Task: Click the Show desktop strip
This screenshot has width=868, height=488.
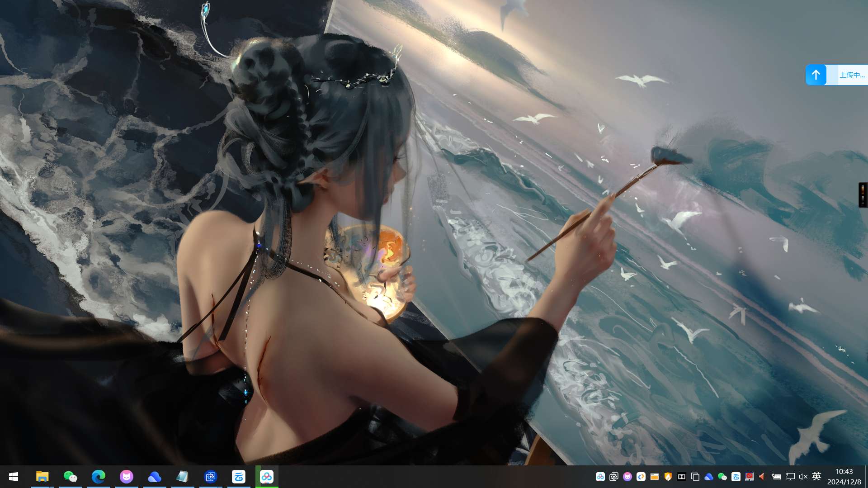Action: (866, 477)
